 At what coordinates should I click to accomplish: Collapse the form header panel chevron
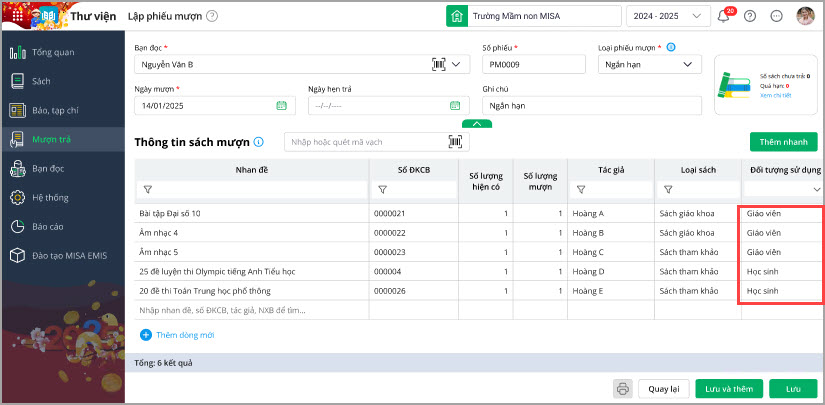tap(477, 123)
